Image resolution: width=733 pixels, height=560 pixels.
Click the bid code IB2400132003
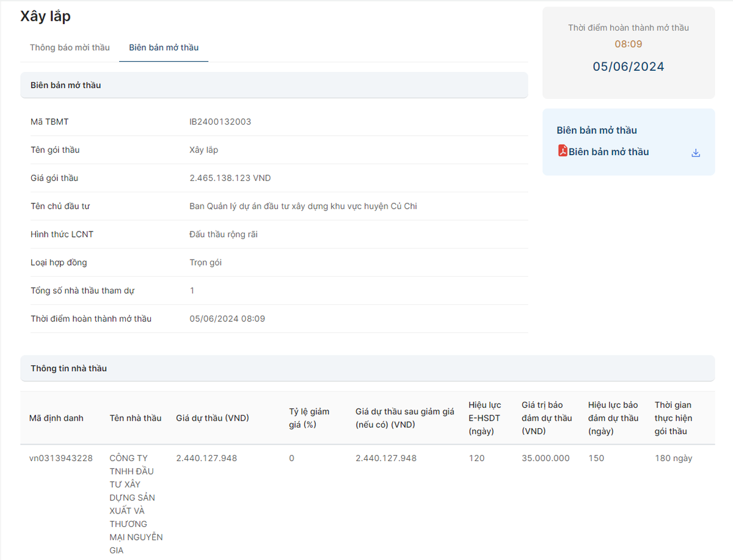pos(220,122)
